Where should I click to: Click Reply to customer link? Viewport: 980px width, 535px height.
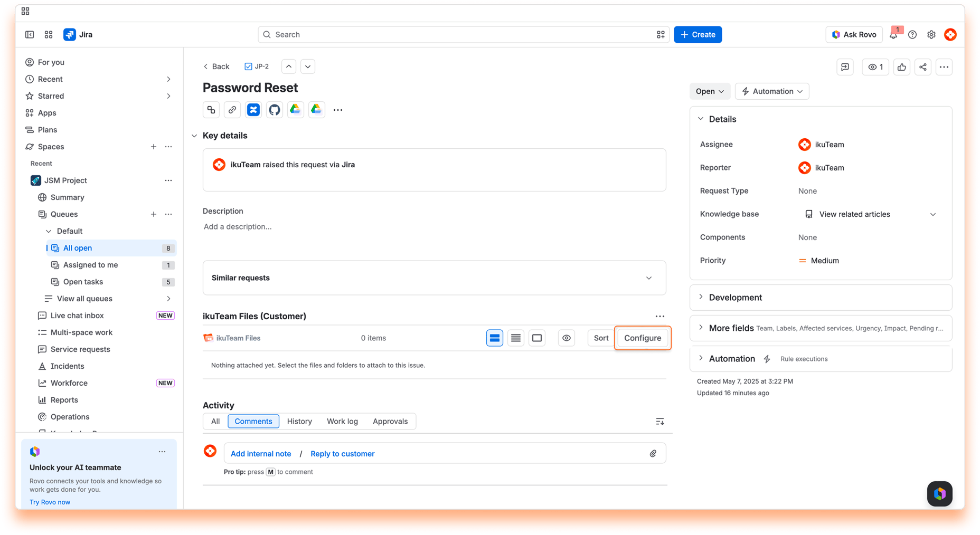point(342,454)
